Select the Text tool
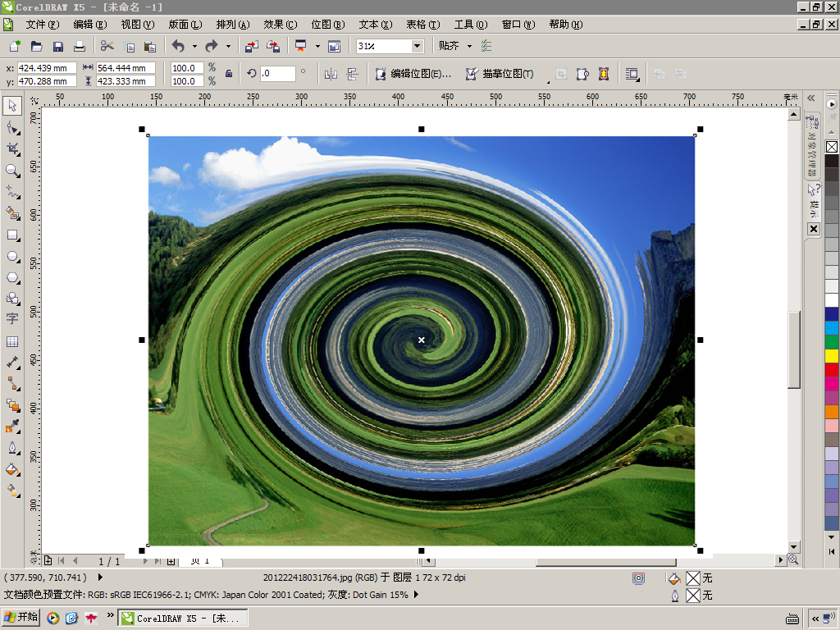This screenshot has height=630, width=840. click(x=12, y=319)
